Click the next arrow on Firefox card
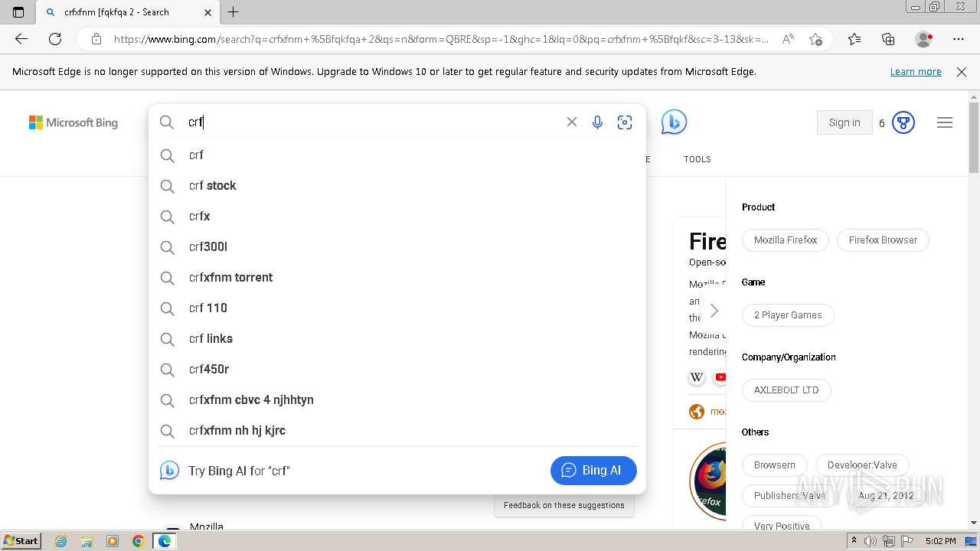 (x=714, y=310)
